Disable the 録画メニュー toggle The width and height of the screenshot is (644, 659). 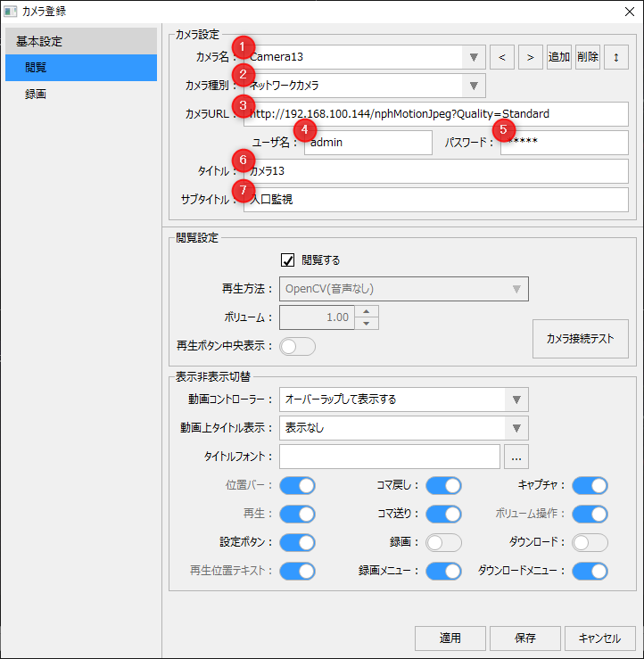pos(444,571)
